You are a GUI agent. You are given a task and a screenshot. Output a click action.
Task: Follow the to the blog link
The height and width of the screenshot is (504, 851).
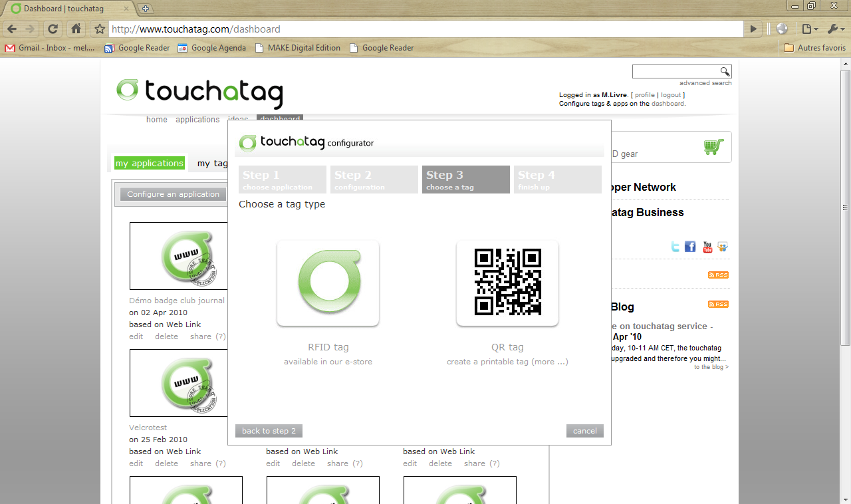point(711,367)
